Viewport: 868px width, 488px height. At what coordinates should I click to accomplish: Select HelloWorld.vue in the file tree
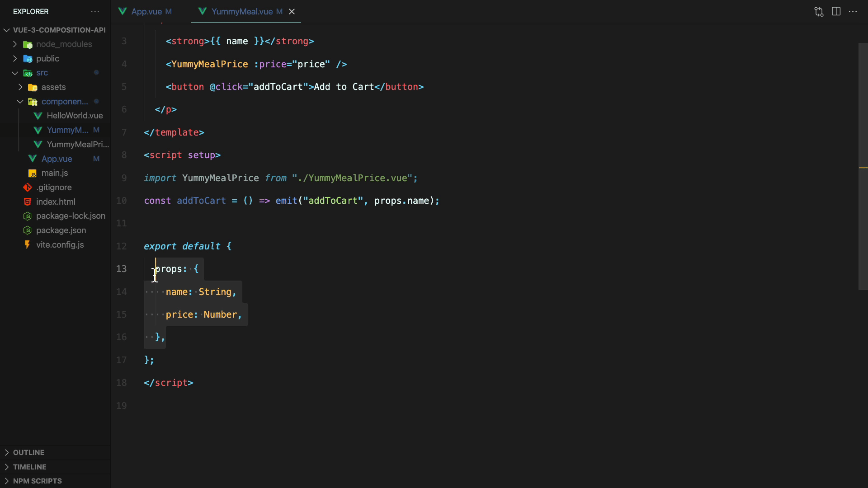click(75, 115)
